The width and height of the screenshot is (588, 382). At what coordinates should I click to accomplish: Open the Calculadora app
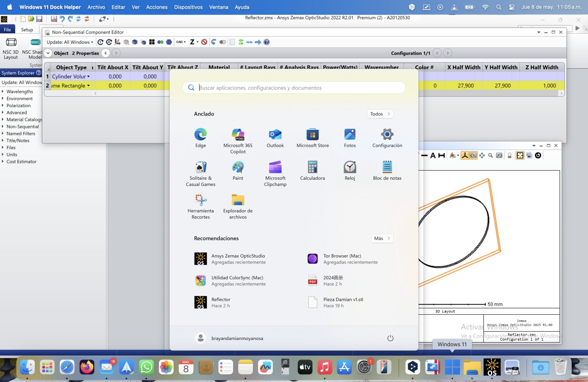[x=313, y=171]
